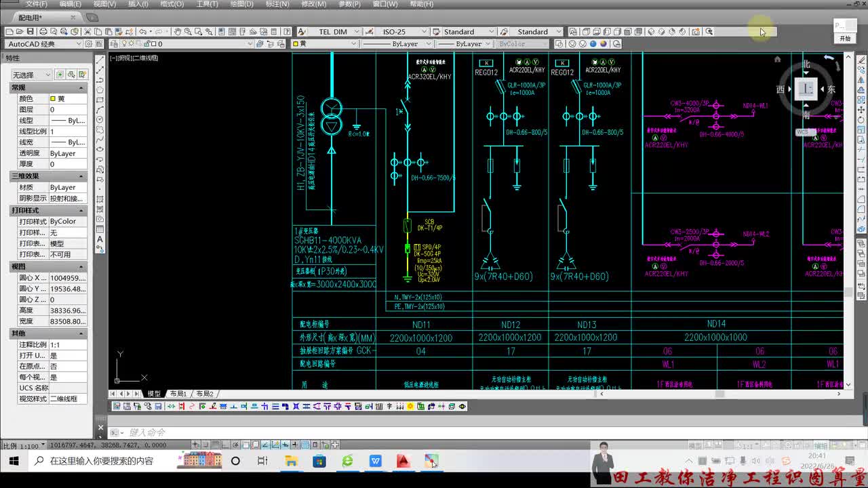Click the Open file icon
This screenshot has height=488, width=868.
20,32
